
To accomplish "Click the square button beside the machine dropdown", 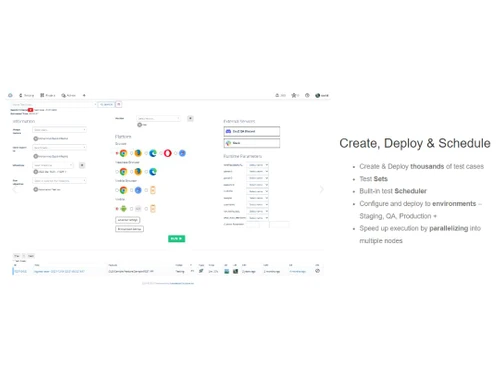I will tap(190, 118).
